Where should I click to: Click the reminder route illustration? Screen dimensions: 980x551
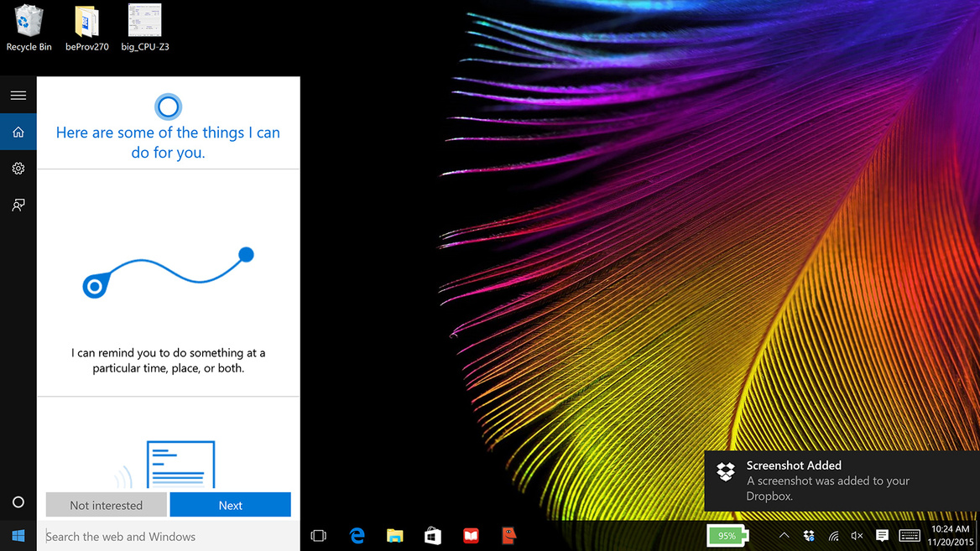coord(168,273)
